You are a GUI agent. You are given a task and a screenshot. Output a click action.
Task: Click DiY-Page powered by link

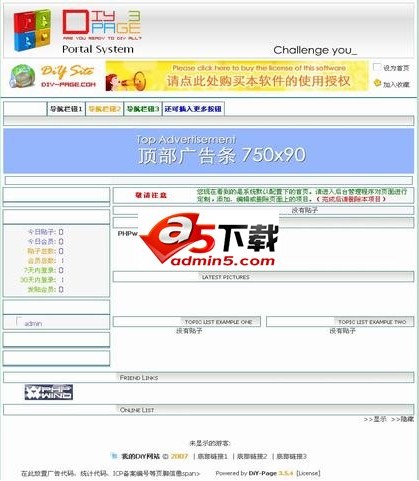click(x=263, y=473)
